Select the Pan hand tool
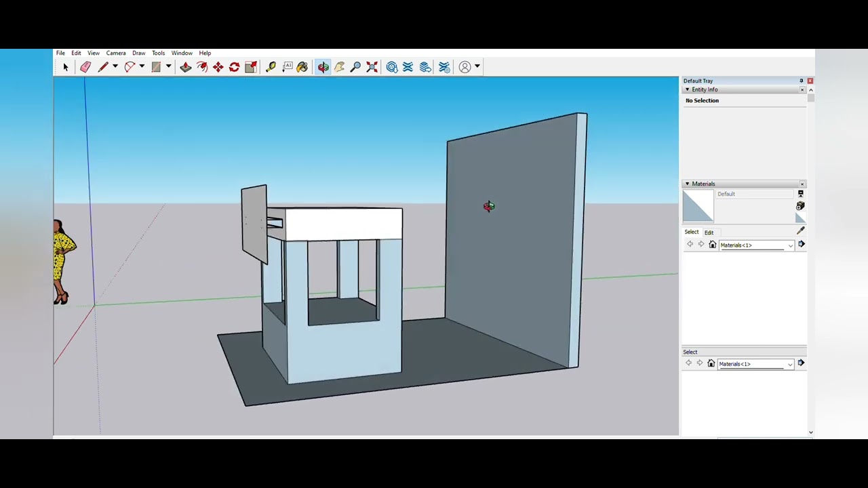 click(339, 67)
